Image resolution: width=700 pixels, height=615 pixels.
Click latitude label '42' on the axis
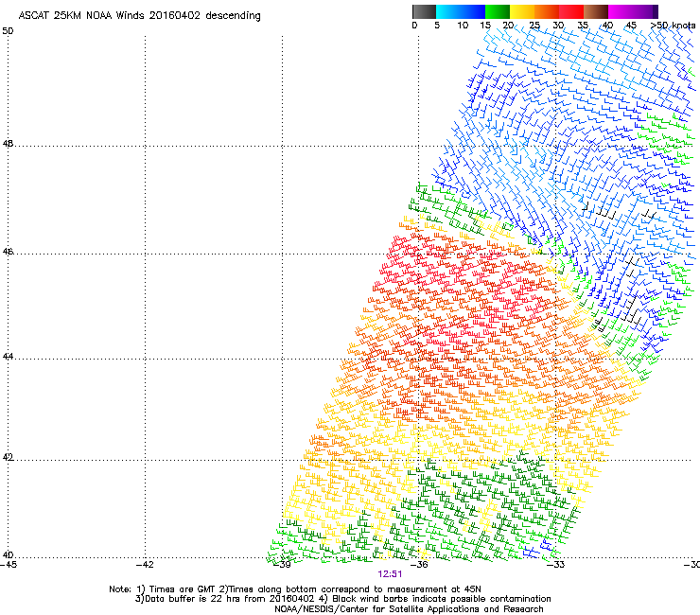(8, 457)
